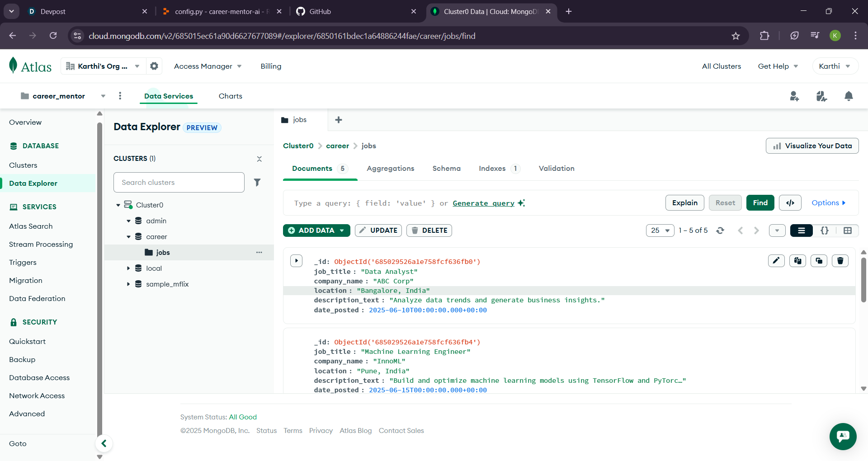Open the jobs collection more-options ellipsis
Screen dimensions: 868x461
[259, 252]
